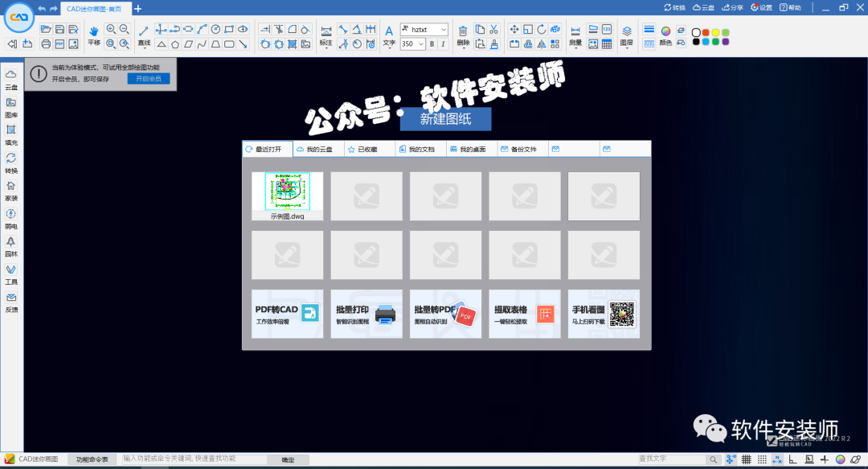The width and height of the screenshot is (868, 469).
Task: Open the Feedback (反馈) sidebar item
Action: 11,302
